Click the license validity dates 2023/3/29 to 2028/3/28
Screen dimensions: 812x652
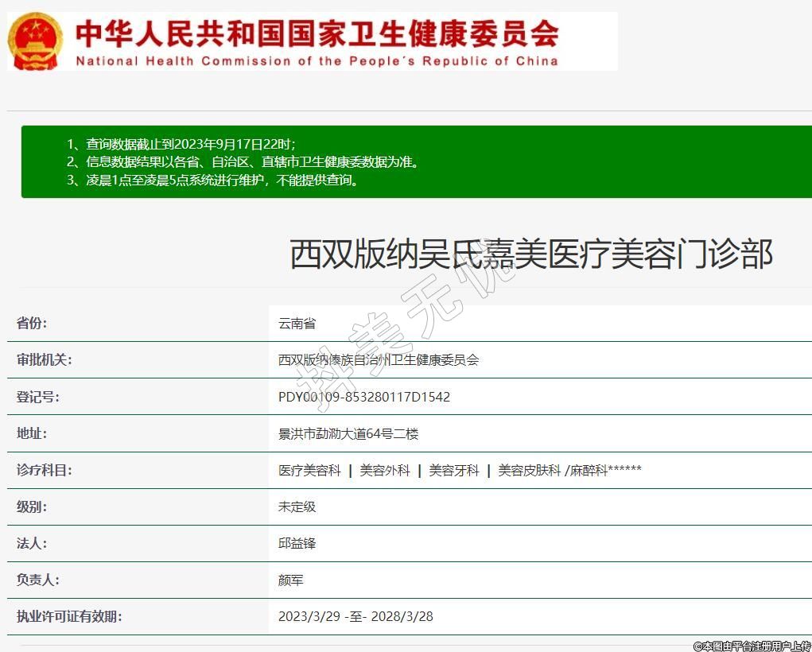pos(355,616)
